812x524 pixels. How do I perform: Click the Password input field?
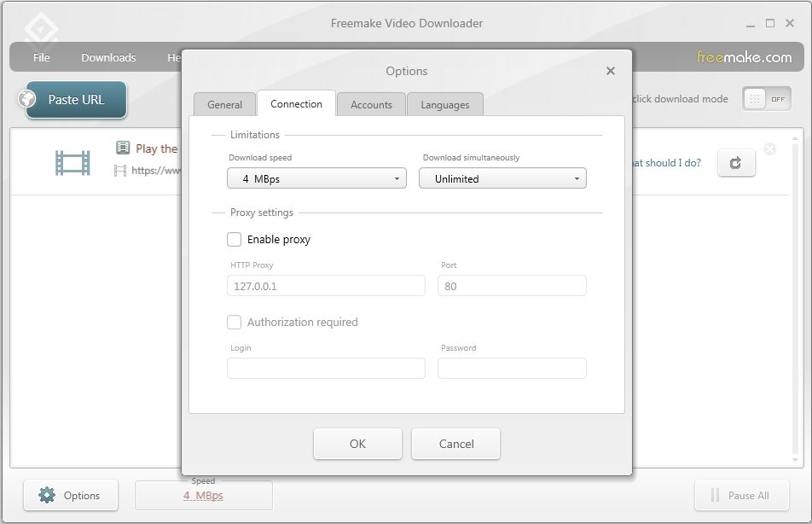(x=512, y=369)
